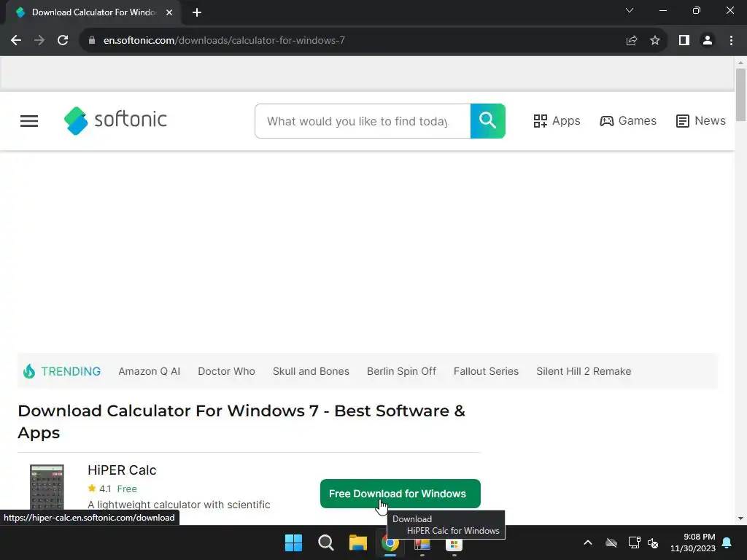The image size is (747, 560).
Task: Open the Apps section
Action: (557, 121)
